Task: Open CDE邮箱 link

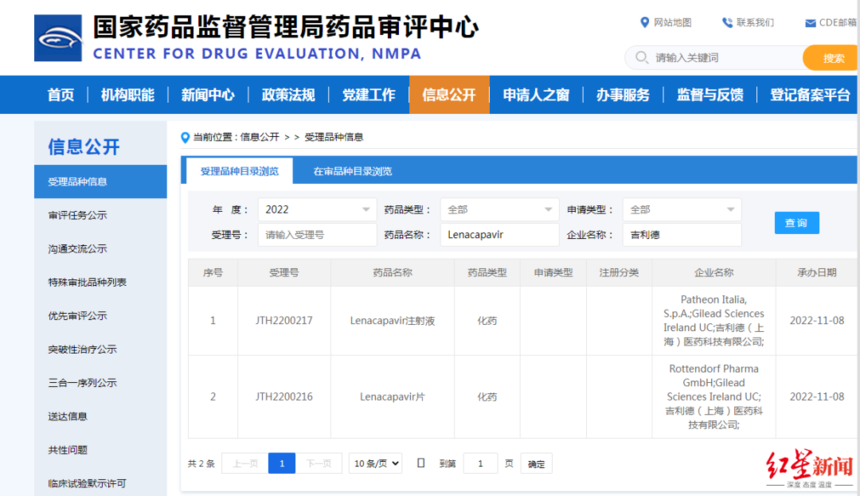Action: [838, 22]
